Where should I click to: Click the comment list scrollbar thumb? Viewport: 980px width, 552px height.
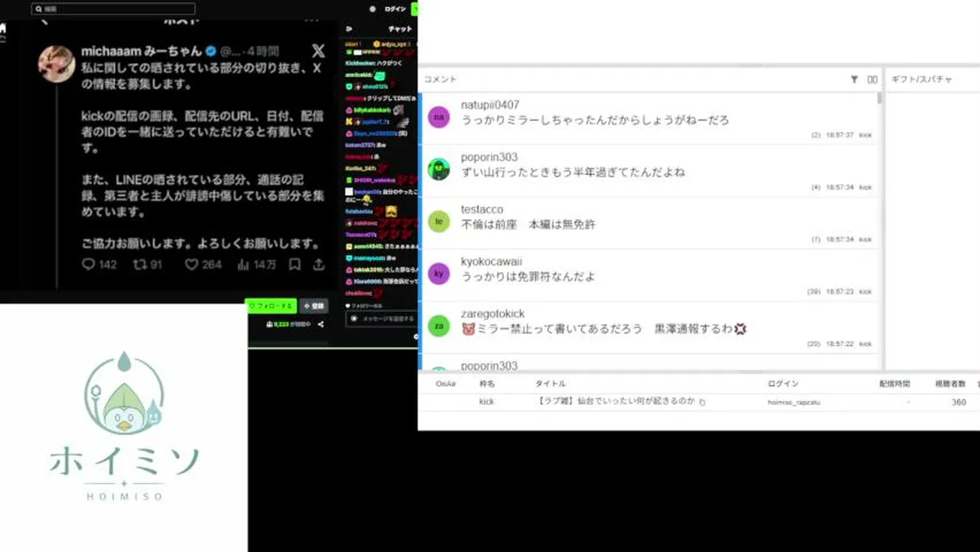880,97
